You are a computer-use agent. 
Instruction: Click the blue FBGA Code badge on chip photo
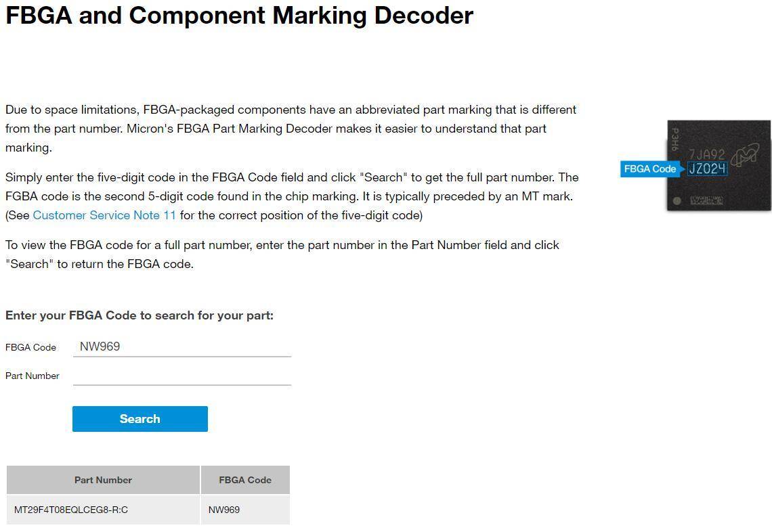coord(650,169)
